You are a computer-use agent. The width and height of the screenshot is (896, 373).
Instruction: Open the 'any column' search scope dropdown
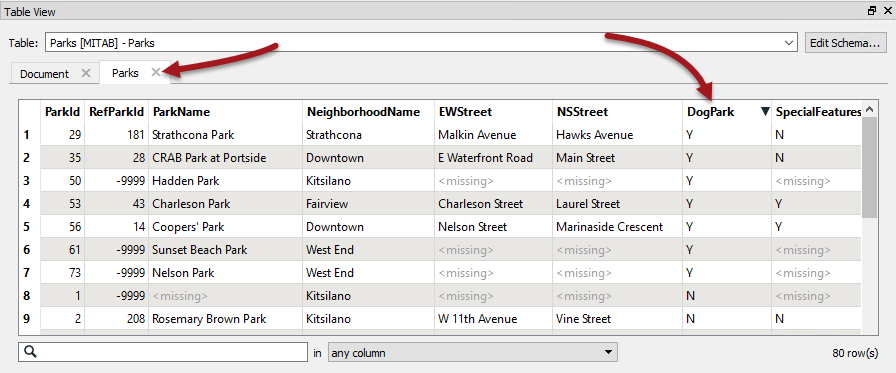(473, 352)
